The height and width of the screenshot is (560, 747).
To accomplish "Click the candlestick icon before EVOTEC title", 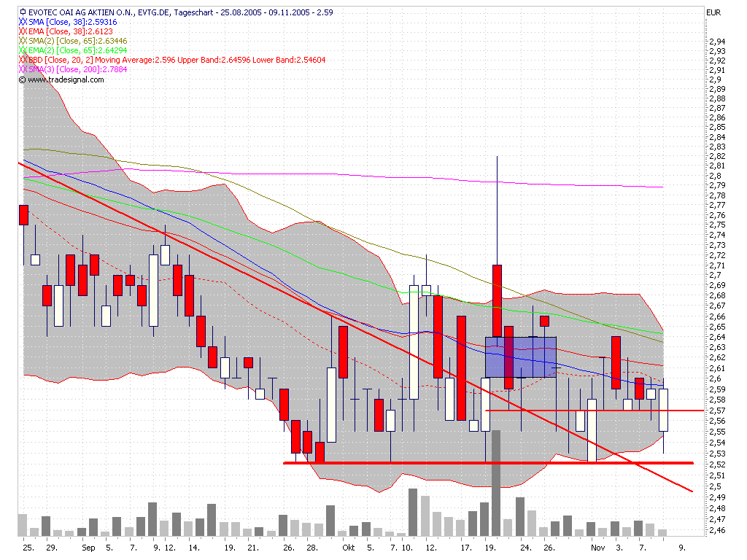I will coord(23,12).
